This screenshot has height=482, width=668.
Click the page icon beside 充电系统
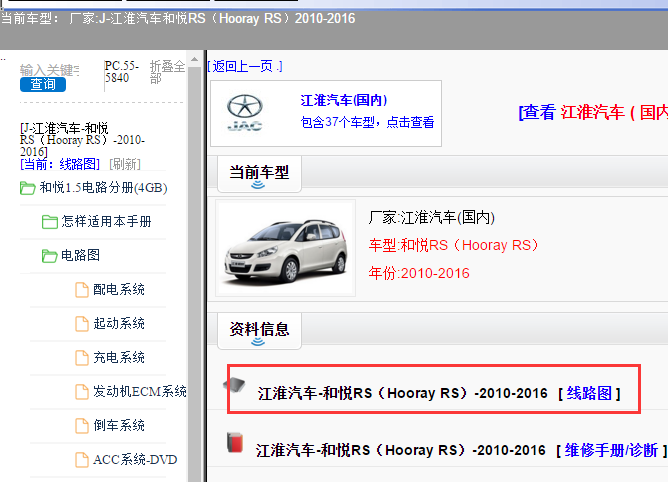pos(82,358)
